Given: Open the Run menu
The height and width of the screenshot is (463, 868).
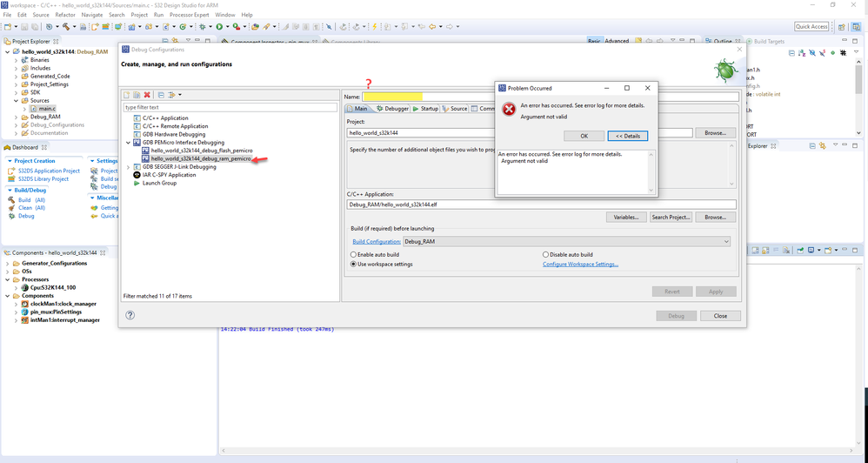Looking at the screenshot, I should [x=158, y=15].
